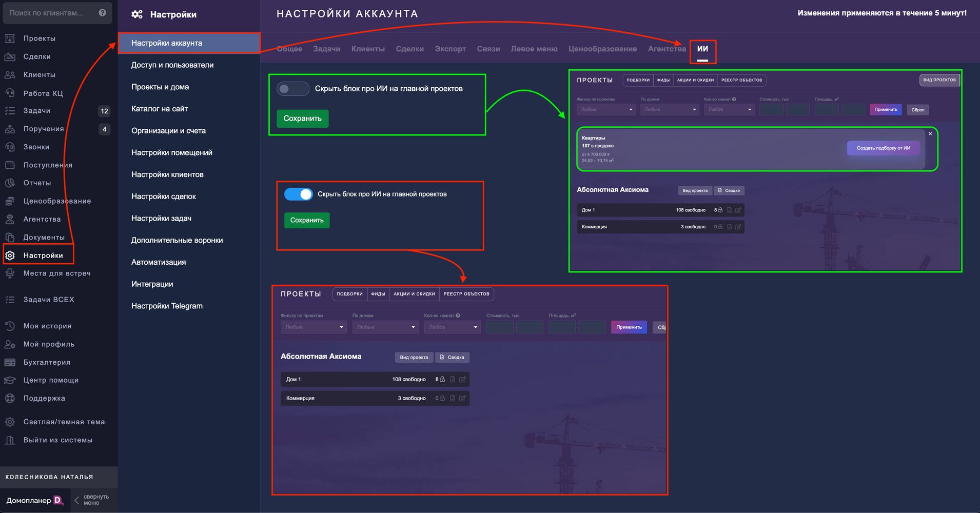
Task: Open Projects via its sidebar icon
Action: pyautogui.click(x=10, y=38)
